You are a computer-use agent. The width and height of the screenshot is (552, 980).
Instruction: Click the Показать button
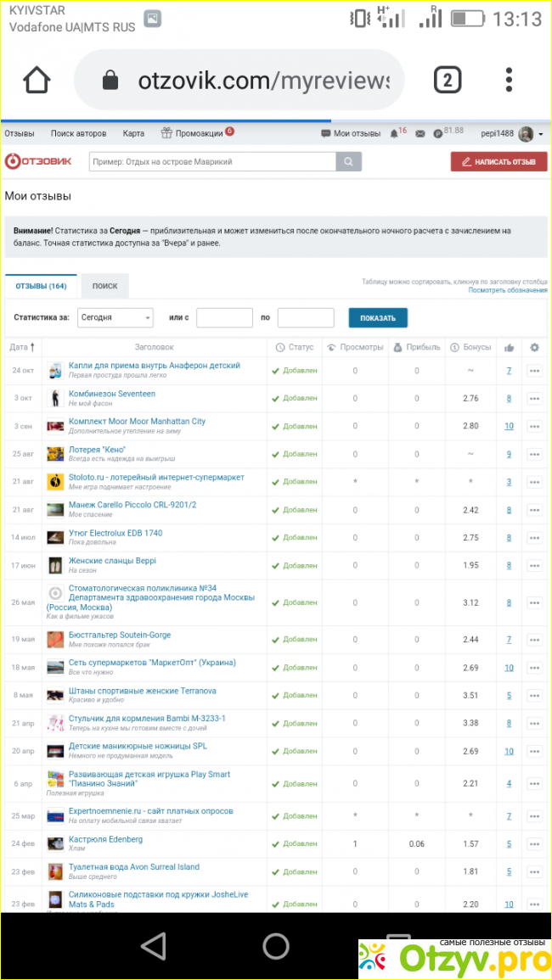click(x=378, y=318)
